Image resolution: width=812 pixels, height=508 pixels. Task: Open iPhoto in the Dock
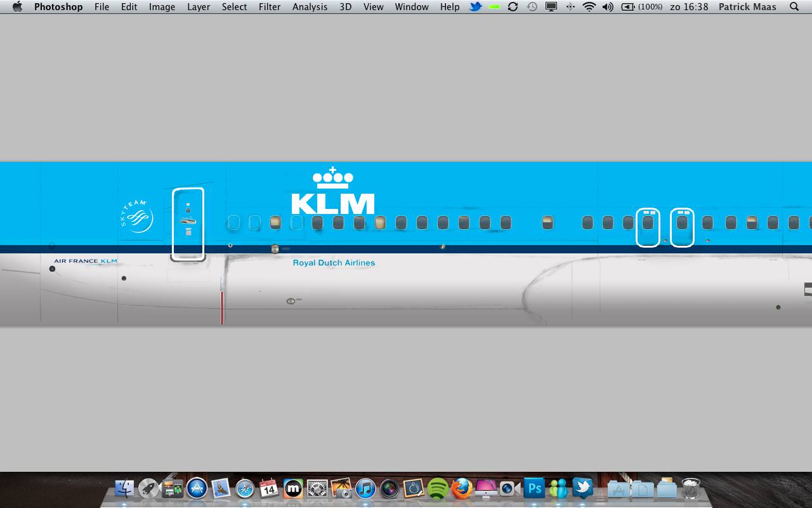341,488
